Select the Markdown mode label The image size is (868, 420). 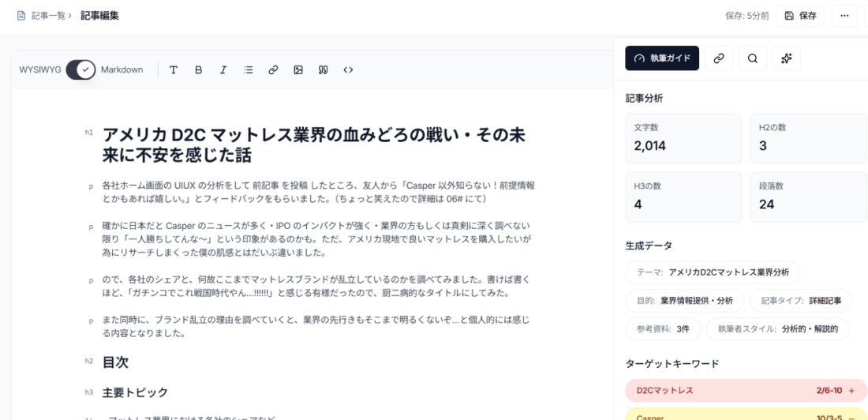coord(122,69)
